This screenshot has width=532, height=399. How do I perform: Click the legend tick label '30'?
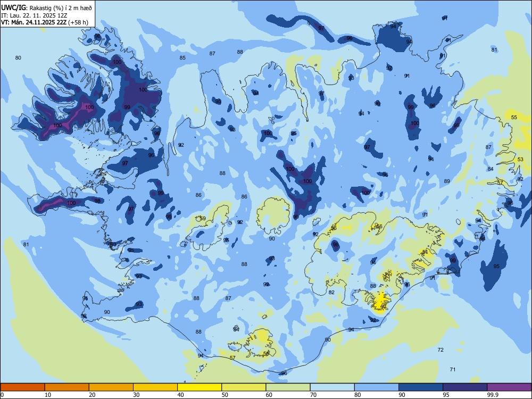(136, 395)
